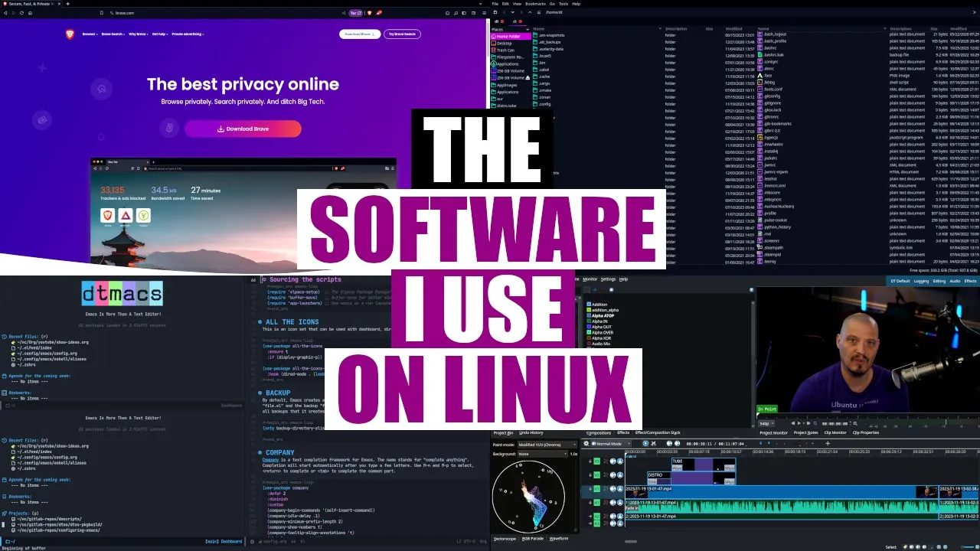Viewport: 980px width, 551px height.
Task: Click the Tor button in Brave's address bar
Action: (x=355, y=12)
